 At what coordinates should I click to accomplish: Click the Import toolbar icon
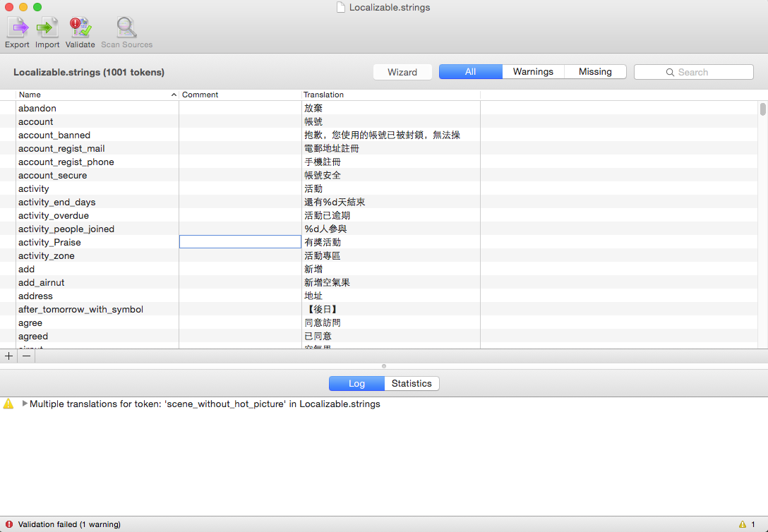click(x=47, y=28)
